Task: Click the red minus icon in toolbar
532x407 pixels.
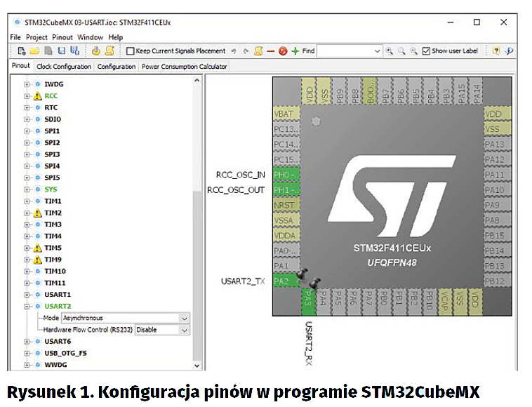Action: (x=271, y=51)
